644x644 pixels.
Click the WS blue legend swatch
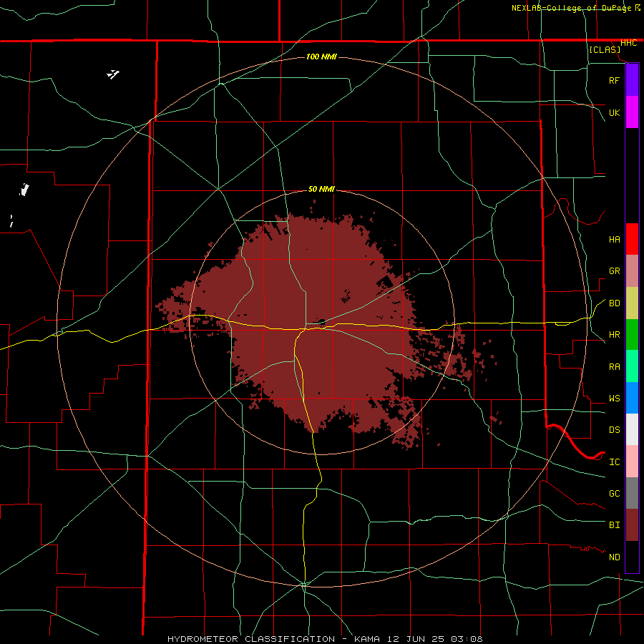coord(632,398)
